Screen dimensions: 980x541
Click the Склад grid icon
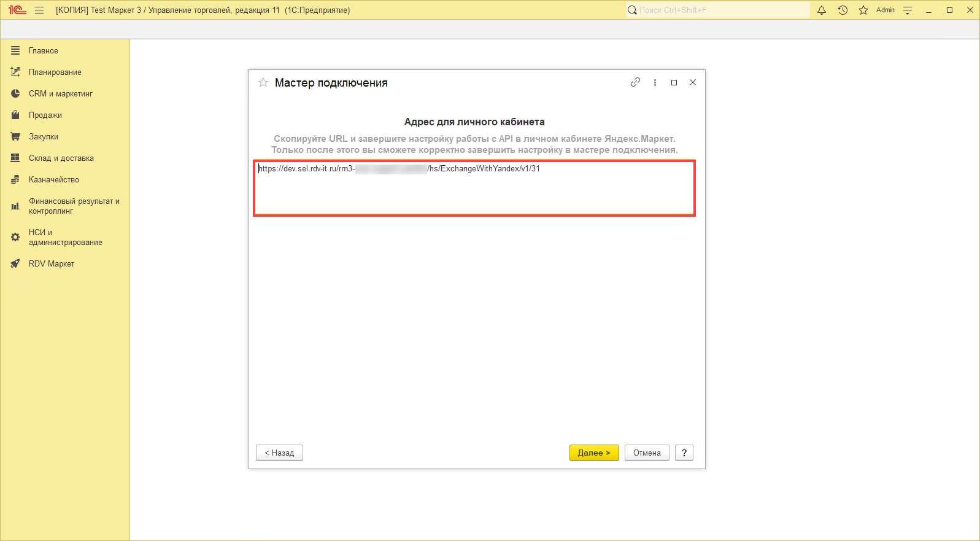coord(15,158)
